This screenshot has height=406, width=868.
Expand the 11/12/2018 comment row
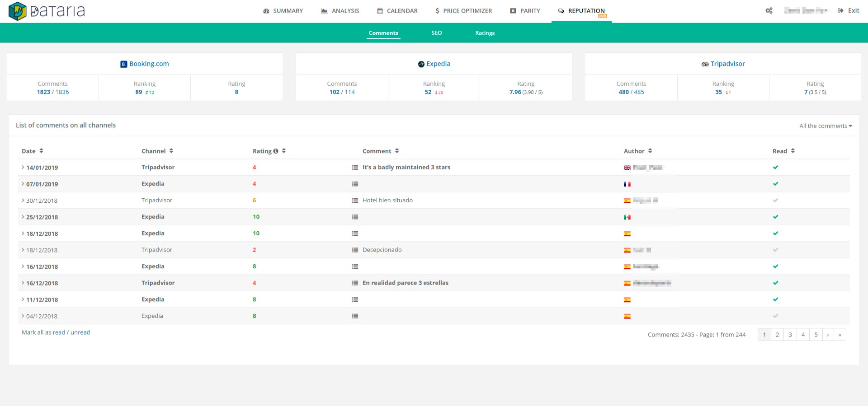[23, 299]
